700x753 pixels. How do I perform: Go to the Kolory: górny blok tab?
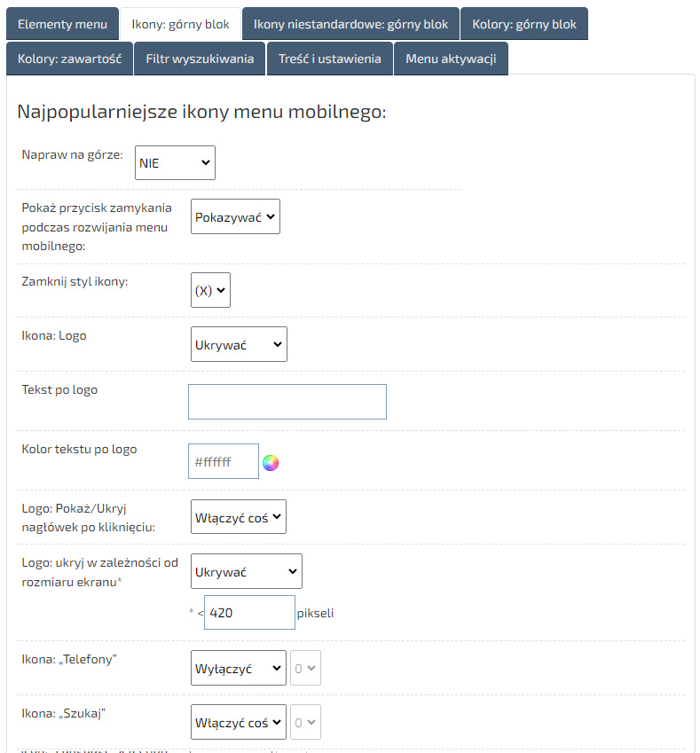pos(523,24)
